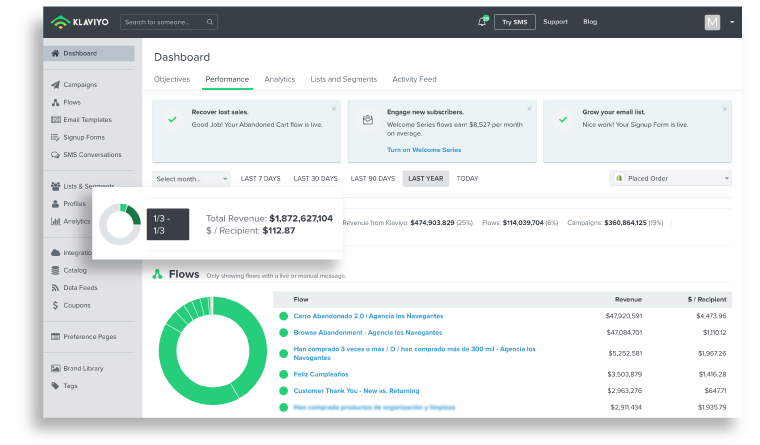This screenshot has height=445, width=760.
Task: Click the Dashboard home icon
Action: [55, 53]
